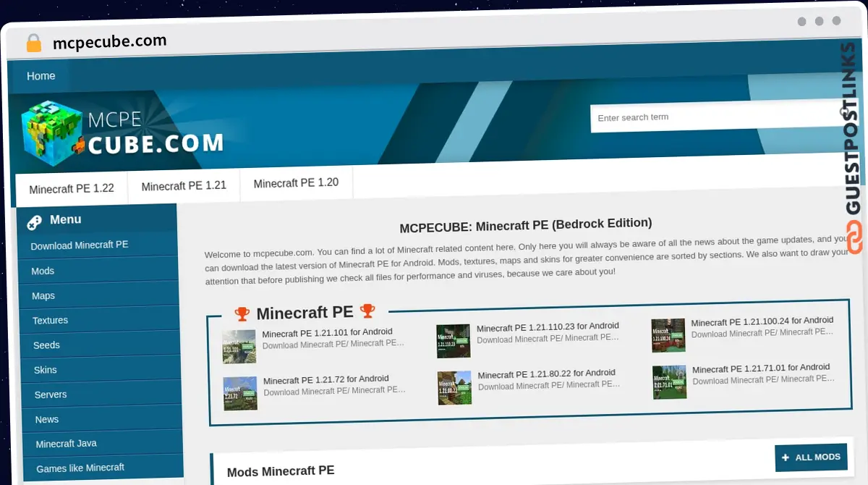This screenshot has height=485, width=868.
Task: Click thumbnail for Minecraft PE 1.21.71.01
Action: coord(670,382)
